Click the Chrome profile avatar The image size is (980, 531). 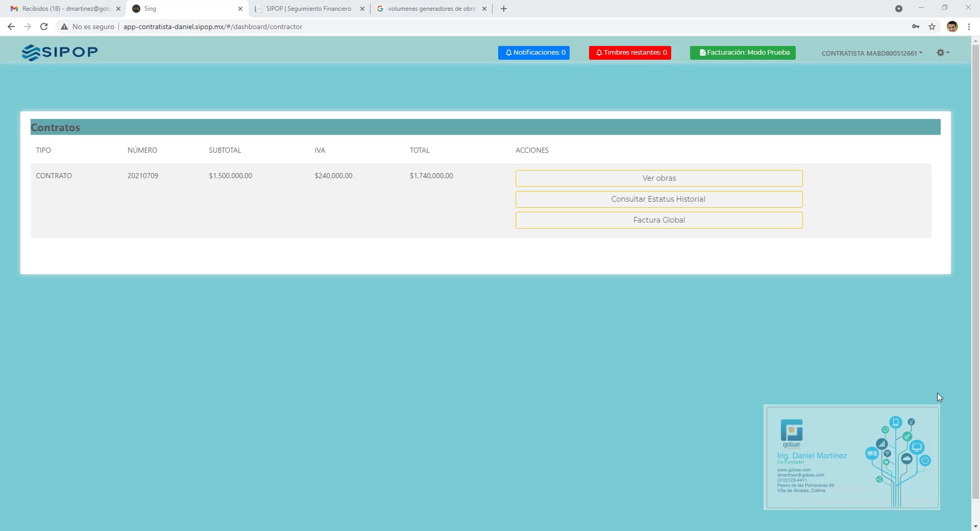point(953,27)
